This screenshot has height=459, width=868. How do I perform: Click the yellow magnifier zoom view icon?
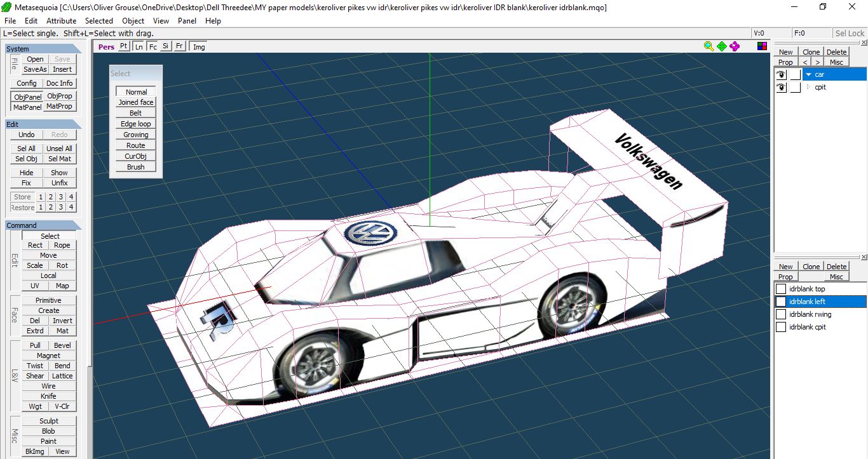709,46
